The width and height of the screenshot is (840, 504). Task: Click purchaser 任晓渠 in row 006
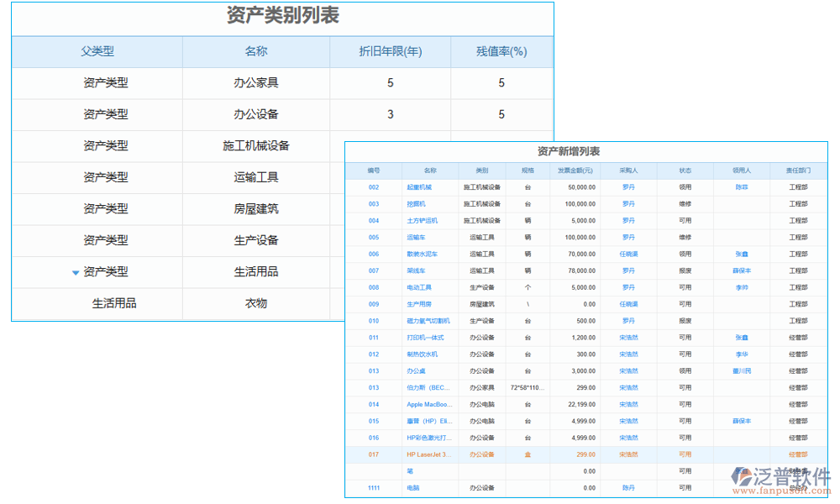pos(628,254)
